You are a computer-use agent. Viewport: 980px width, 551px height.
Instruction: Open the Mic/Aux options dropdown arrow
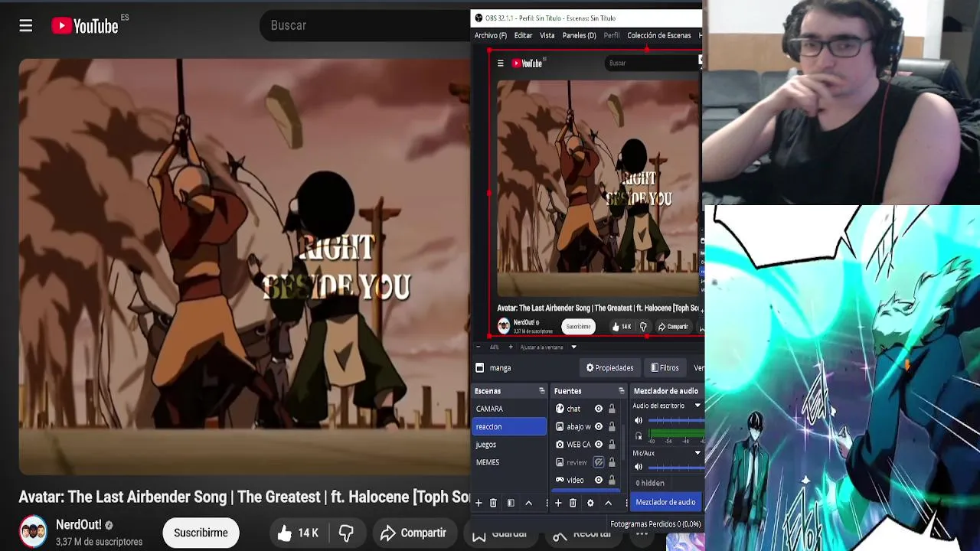[x=697, y=453]
